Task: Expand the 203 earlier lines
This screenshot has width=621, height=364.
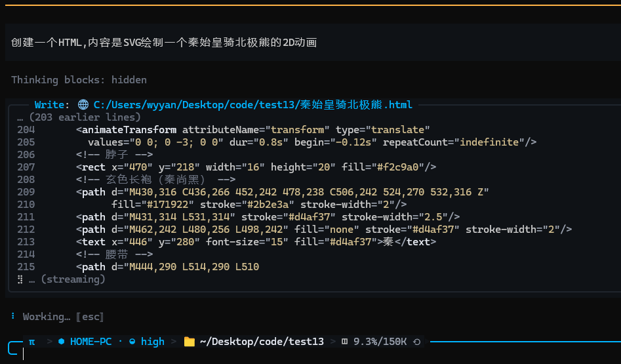Action: 79,117
